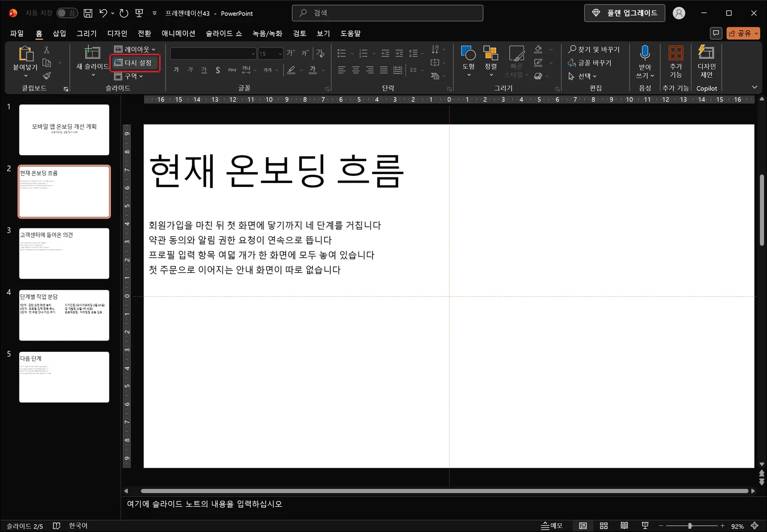Apply underline formatting
The height and width of the screenshot is (532, 767).
tap(204, 70)
